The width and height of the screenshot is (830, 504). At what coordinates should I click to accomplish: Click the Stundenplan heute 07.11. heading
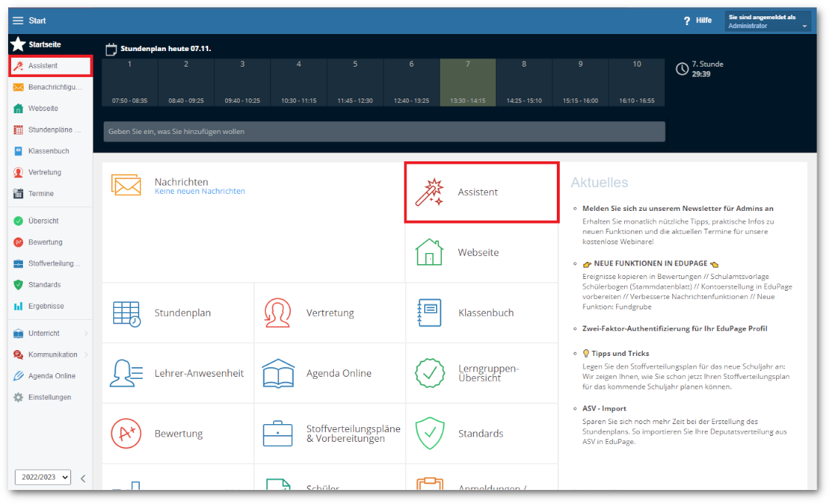(166, 49)
